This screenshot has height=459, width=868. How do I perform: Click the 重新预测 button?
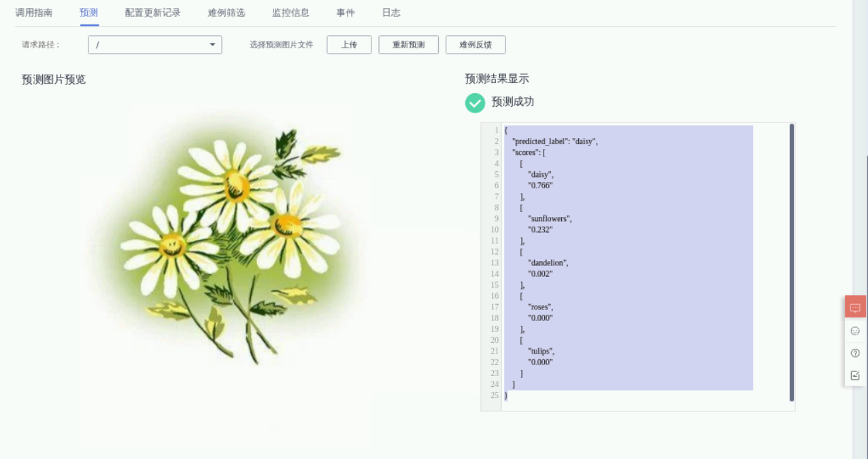[x=409, y=45]
